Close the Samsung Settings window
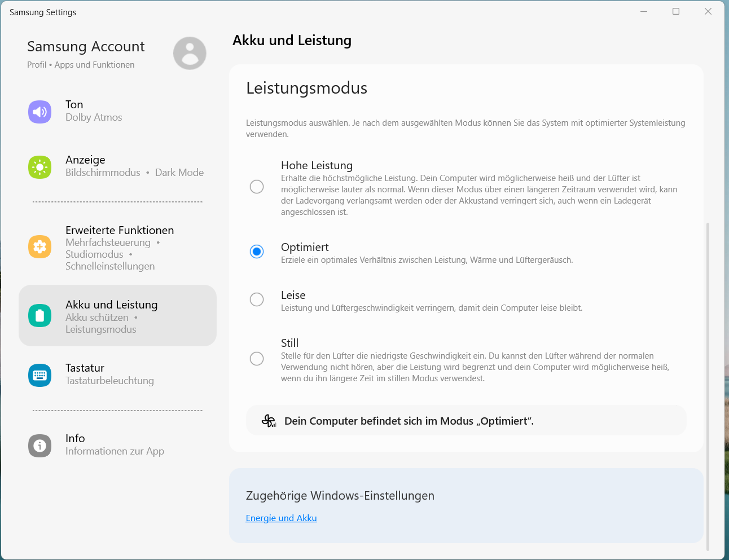 (708, 11)
